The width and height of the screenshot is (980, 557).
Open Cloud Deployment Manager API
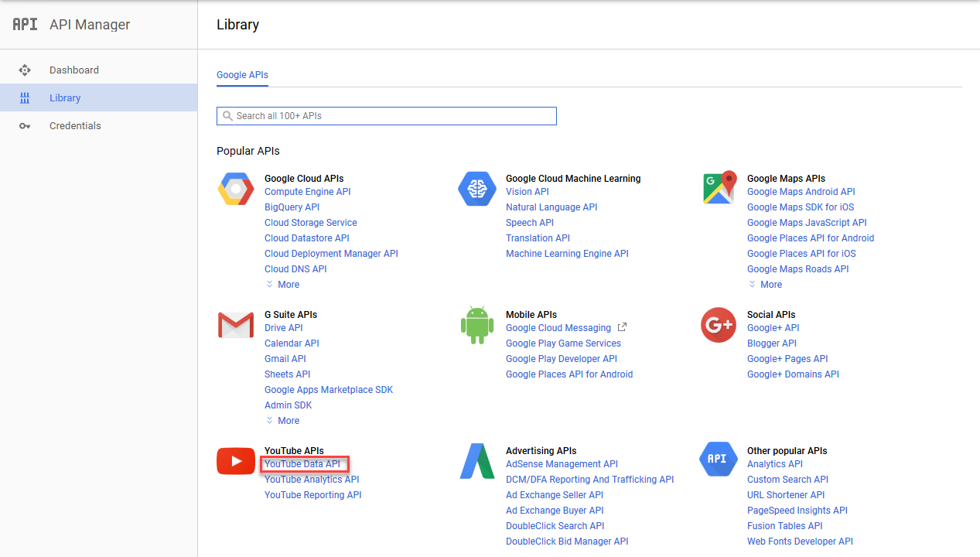331,254
